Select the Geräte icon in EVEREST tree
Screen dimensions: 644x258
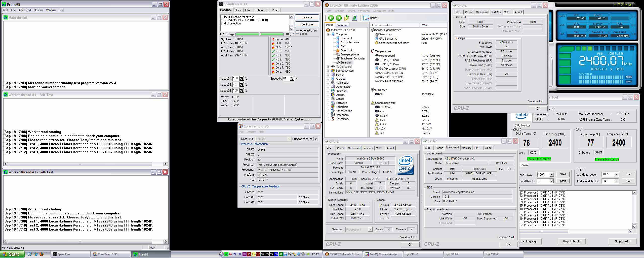[x=333, y=99]
